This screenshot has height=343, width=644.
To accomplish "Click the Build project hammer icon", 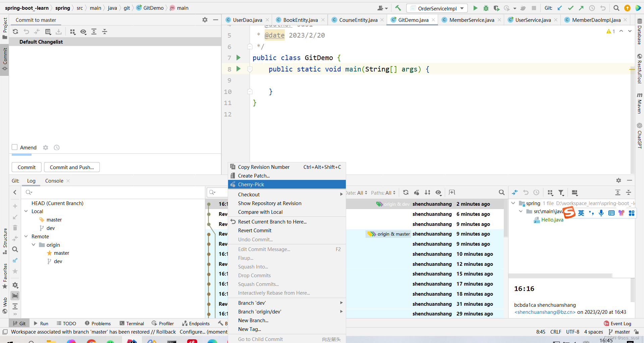I will (x=398, y=8).
